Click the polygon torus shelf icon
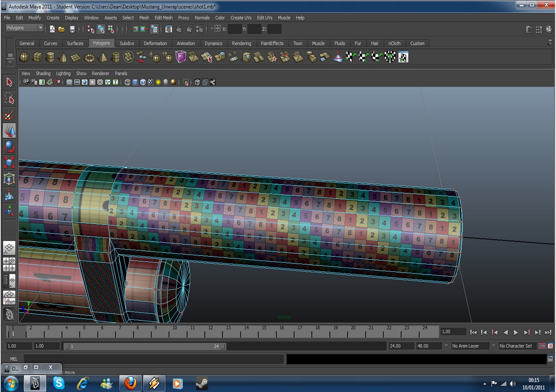The height and width of the screenshot is (392, 556). 89,57
